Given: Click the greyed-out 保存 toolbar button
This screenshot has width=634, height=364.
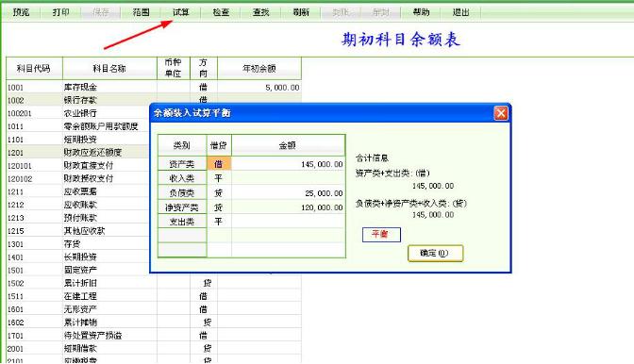Looking at the screenshot, I should pos(101,12).
